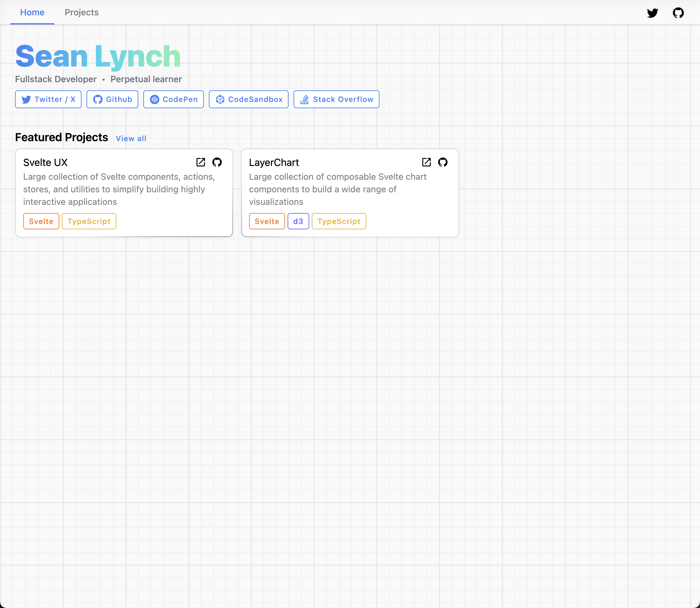The width and height of the screenshot is (700, 608).
Task: Click the GitHub icon on the LayerChart card
Action: [x=443, y=162]
